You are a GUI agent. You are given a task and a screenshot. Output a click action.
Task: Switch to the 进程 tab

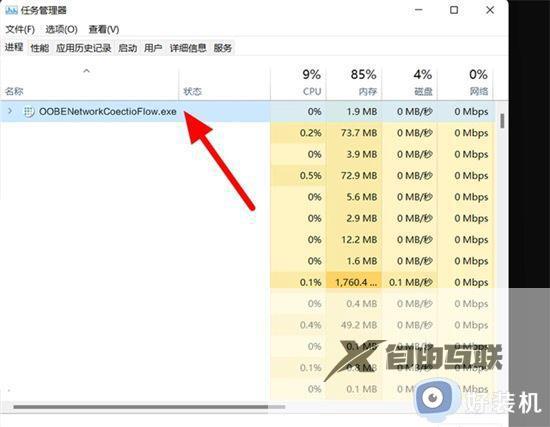[14, 47]
